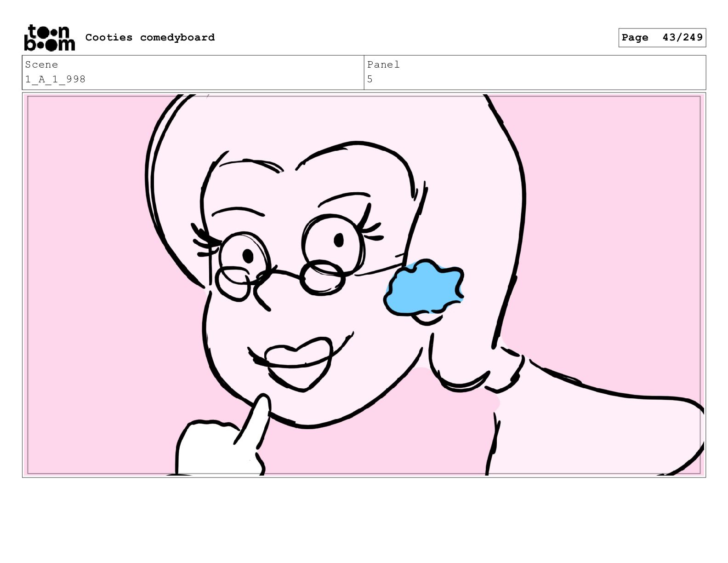Click the 'Scene' header label
728x563 pixels.
tap(41, 65)
